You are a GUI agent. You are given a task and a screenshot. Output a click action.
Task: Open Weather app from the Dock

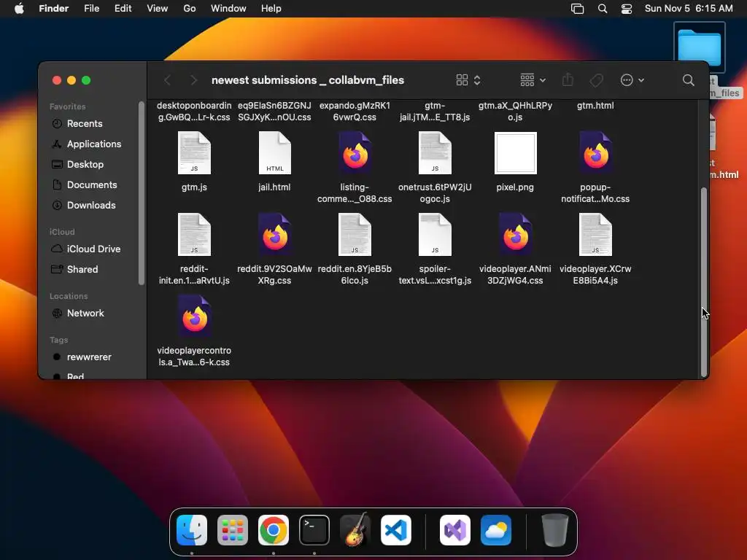496,530
